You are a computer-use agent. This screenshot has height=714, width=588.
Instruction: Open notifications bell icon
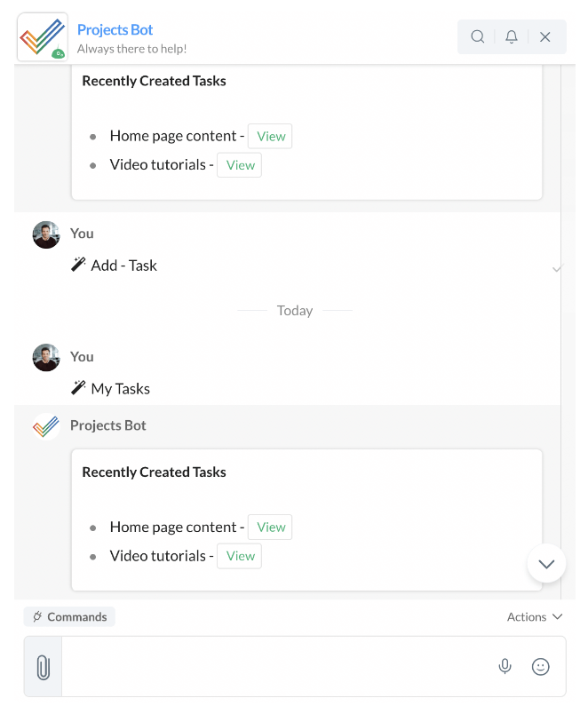click(x=512, y=36)
